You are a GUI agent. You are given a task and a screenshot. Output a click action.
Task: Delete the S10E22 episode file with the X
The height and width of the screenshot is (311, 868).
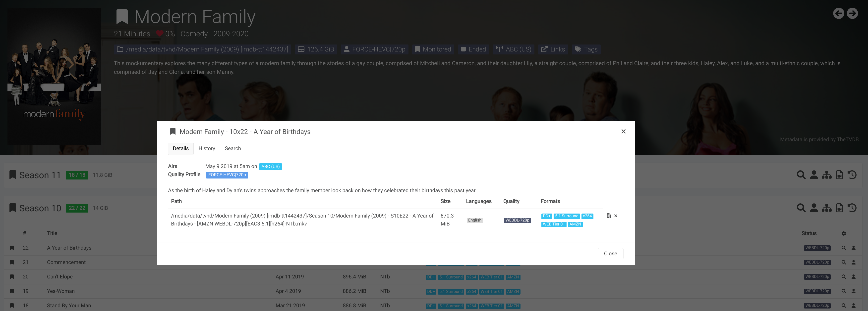click(616, 216)
